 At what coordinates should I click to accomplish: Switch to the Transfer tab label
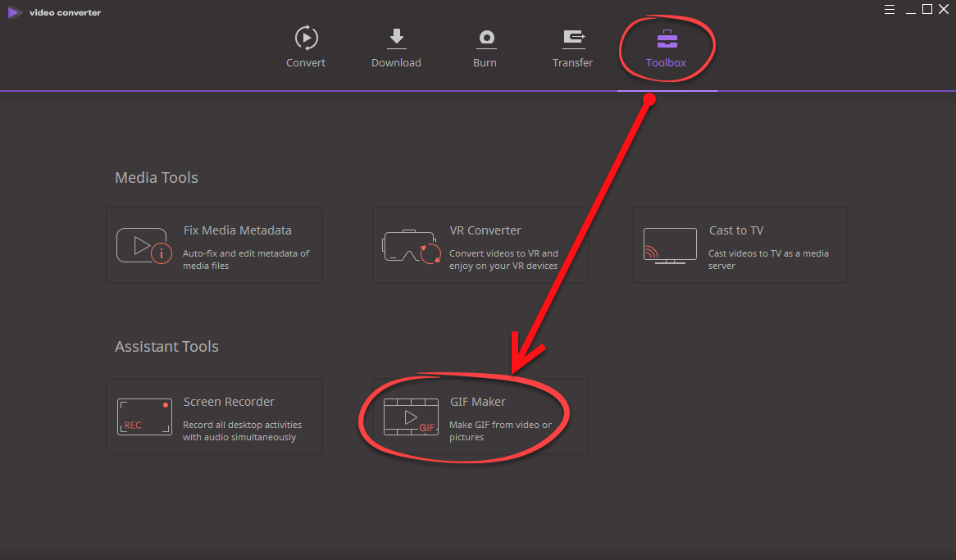tap(572, 63)
